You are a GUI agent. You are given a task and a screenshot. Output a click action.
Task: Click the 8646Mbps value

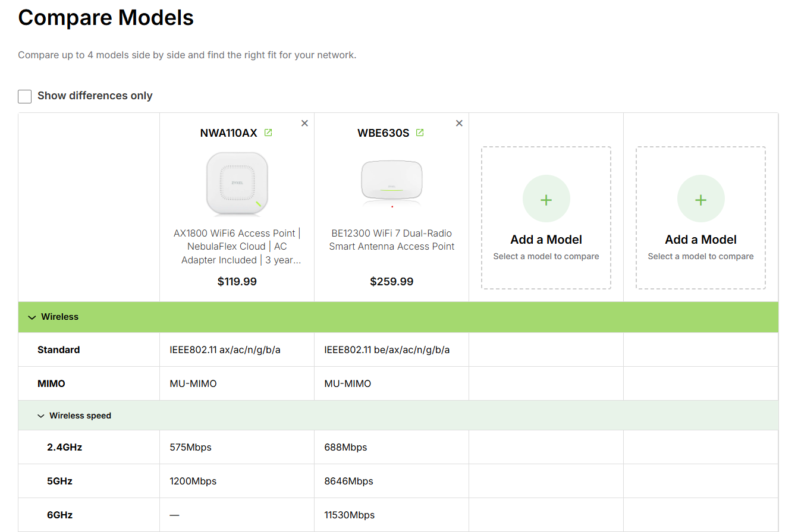click(x=349, y=481)
